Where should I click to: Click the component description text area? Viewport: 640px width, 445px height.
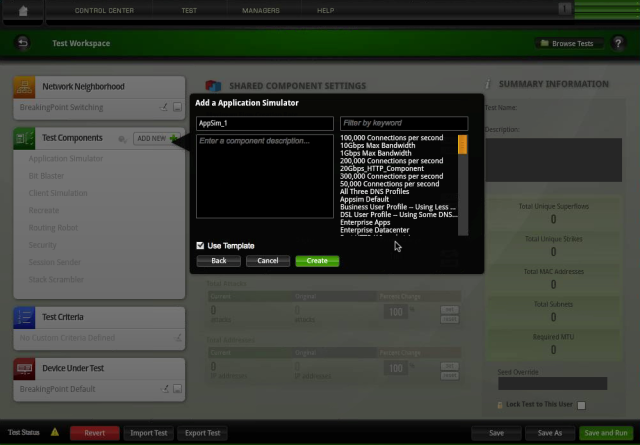click(x=265, y=176)
